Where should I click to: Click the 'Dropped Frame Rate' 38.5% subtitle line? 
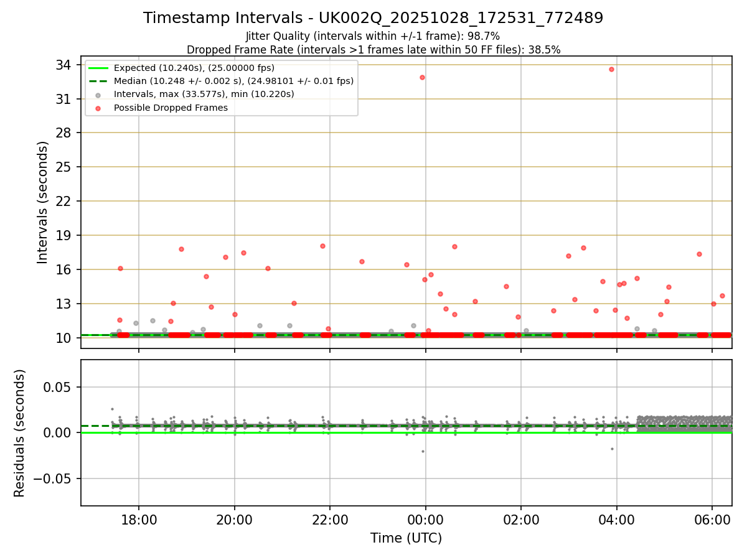(374, 50)
